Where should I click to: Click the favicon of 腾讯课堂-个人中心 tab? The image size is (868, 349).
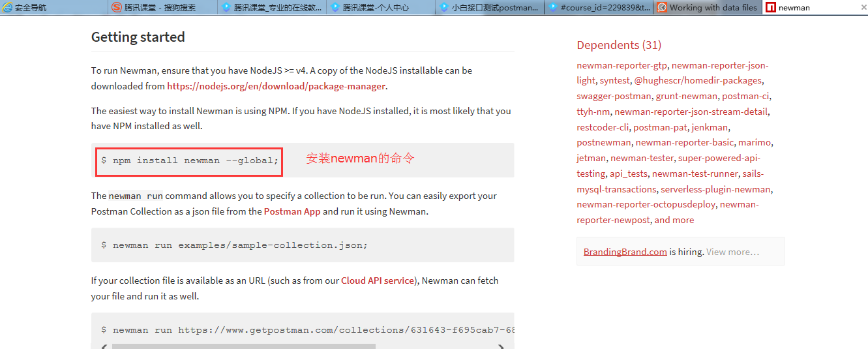(335, 7)
